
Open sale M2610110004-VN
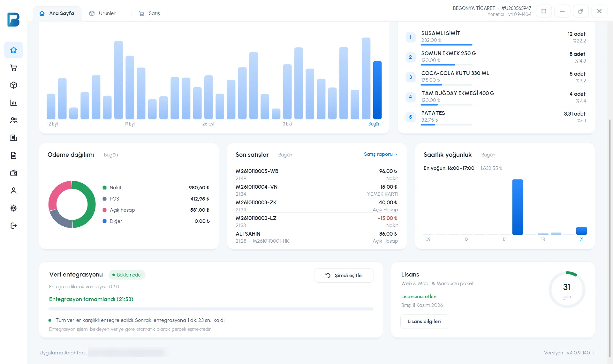click(317, 190)
